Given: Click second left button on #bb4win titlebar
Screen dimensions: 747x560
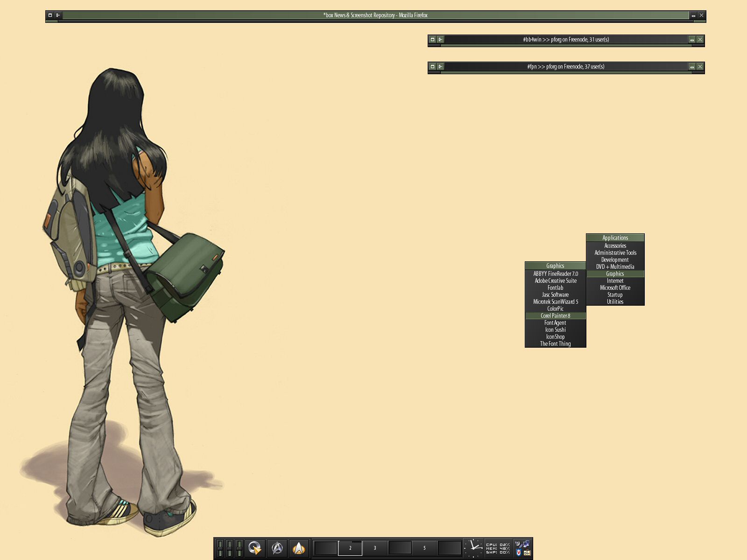Looking at the screenshot, I should coord(440,40).
